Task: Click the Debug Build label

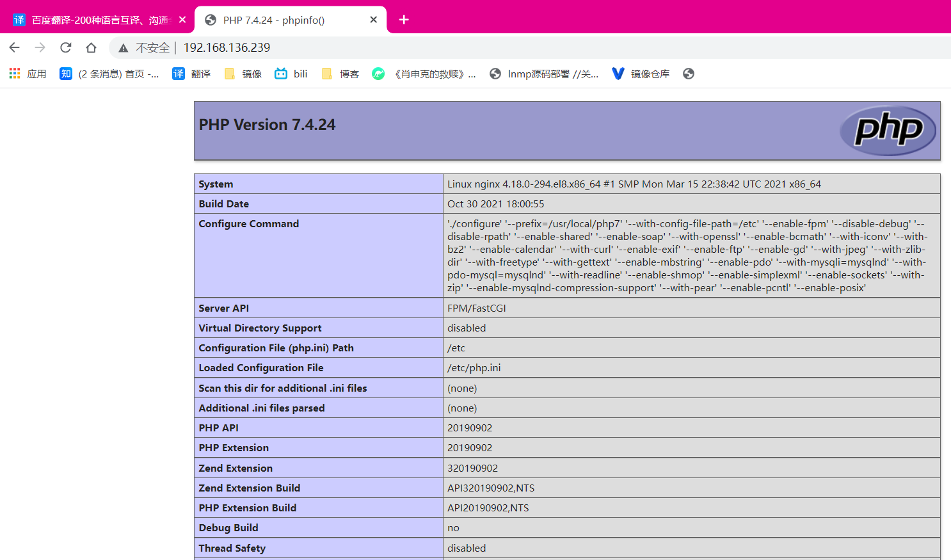Action: point(228,528)
